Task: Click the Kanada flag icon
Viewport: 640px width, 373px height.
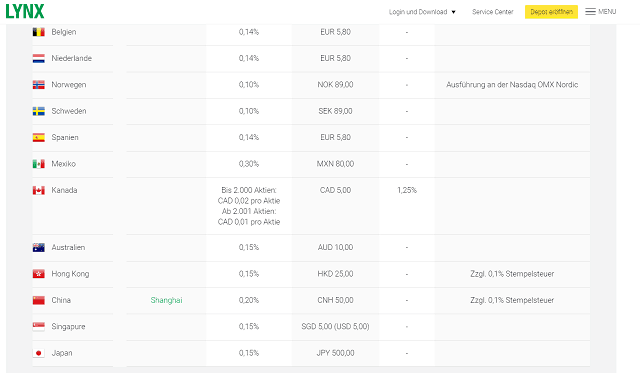Action: 39,190
